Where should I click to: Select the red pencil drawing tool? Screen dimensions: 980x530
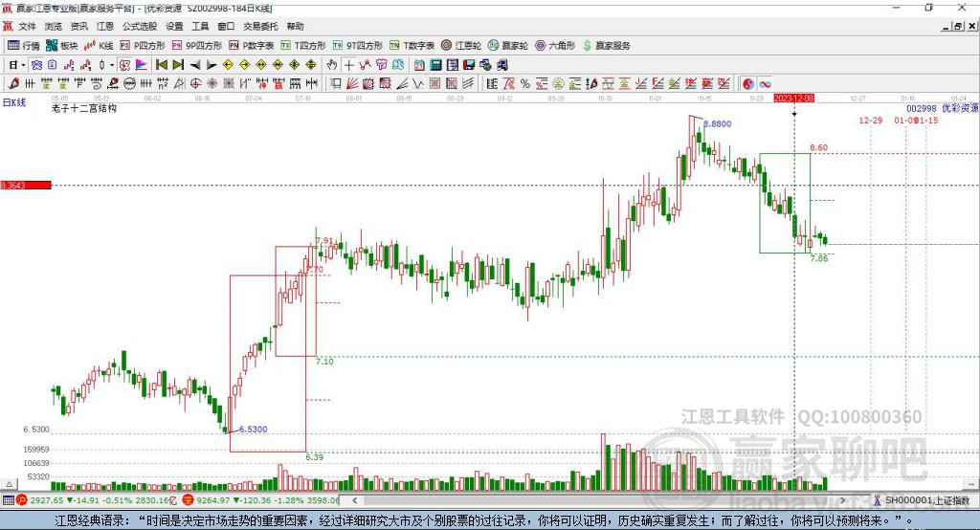(13, 84)
